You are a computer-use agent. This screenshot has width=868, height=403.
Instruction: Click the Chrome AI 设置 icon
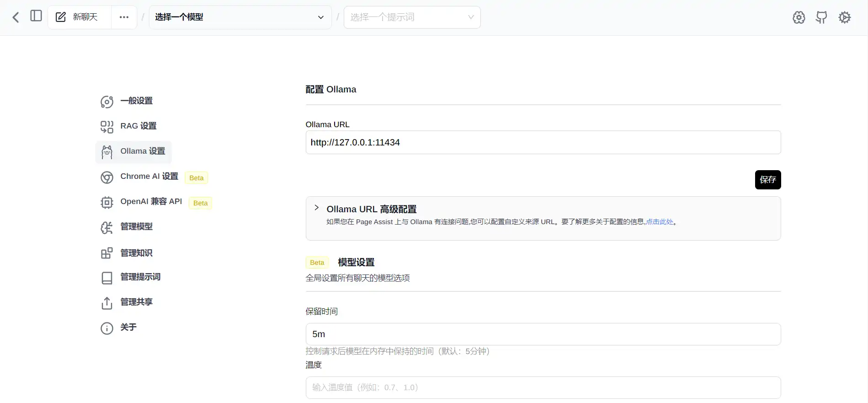[107, 177]
